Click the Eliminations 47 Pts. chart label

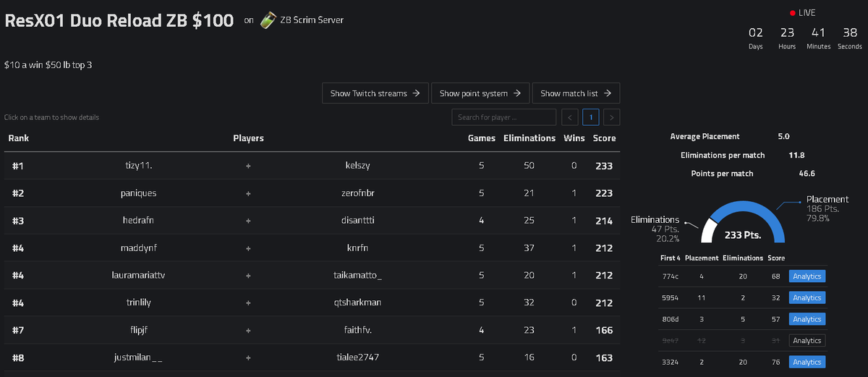(x=656, y=229)
